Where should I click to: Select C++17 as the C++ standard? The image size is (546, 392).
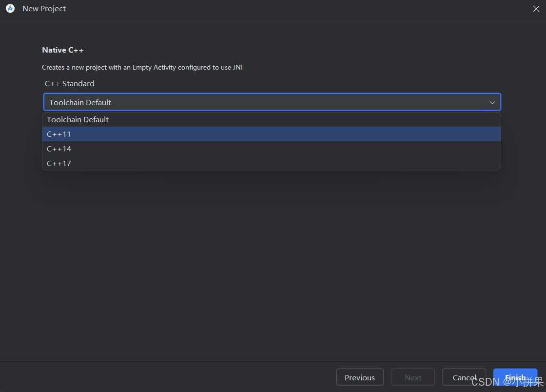pyautogui.click(x=271, y=163)
